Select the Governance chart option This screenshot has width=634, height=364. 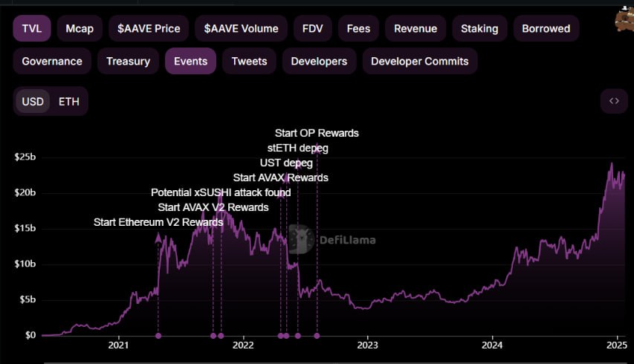(x=51, y=61)
